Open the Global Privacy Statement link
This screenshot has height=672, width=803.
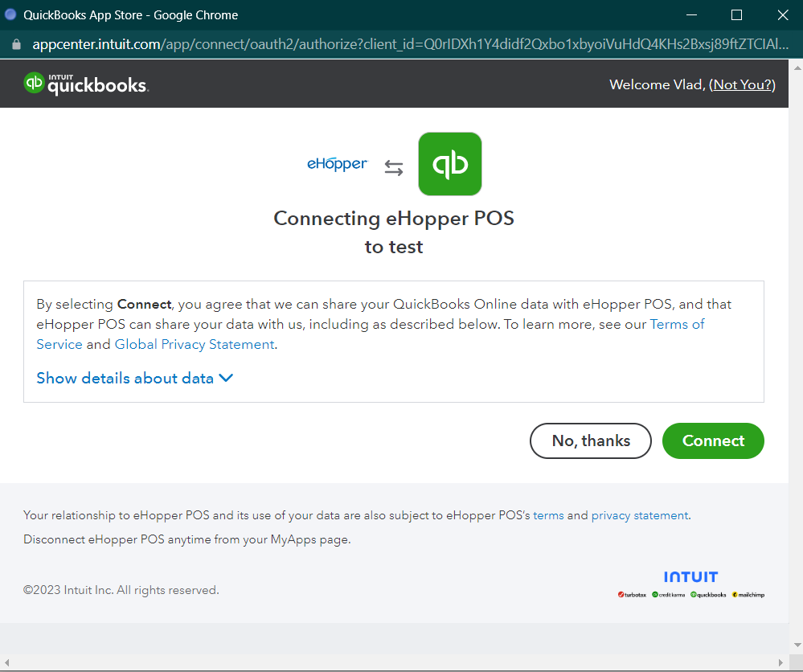(194, 344)
